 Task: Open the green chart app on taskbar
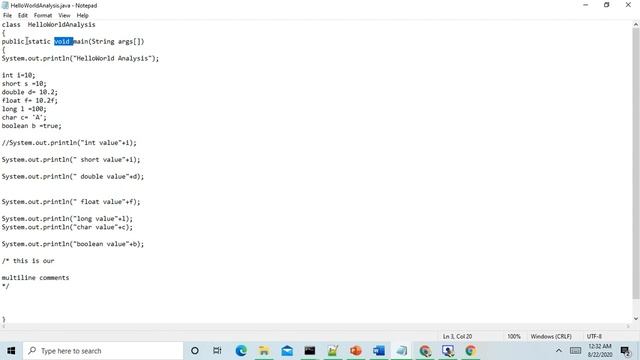(x=333, y=351)
